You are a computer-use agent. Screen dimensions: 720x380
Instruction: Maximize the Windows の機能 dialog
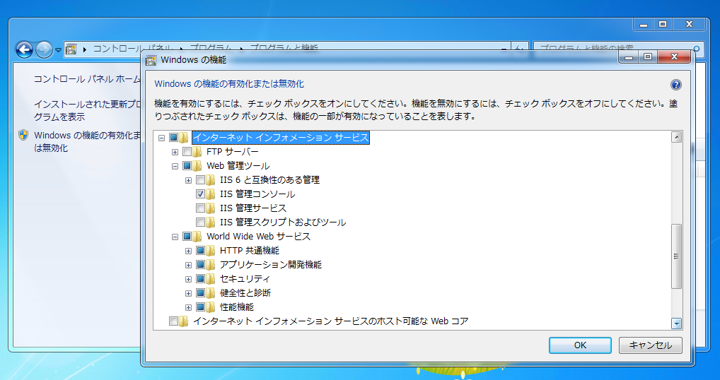pyautogui.click(x=648, y=57)
